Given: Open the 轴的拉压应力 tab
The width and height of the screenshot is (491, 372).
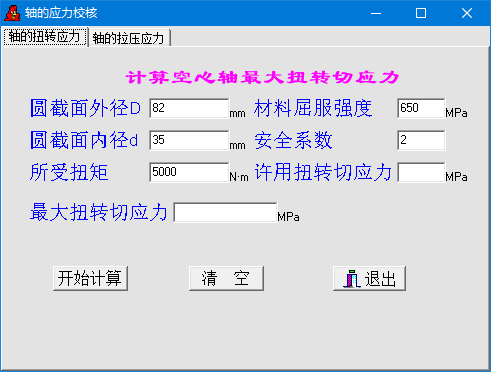Looking at the screenshot, I should pos(129,38).
